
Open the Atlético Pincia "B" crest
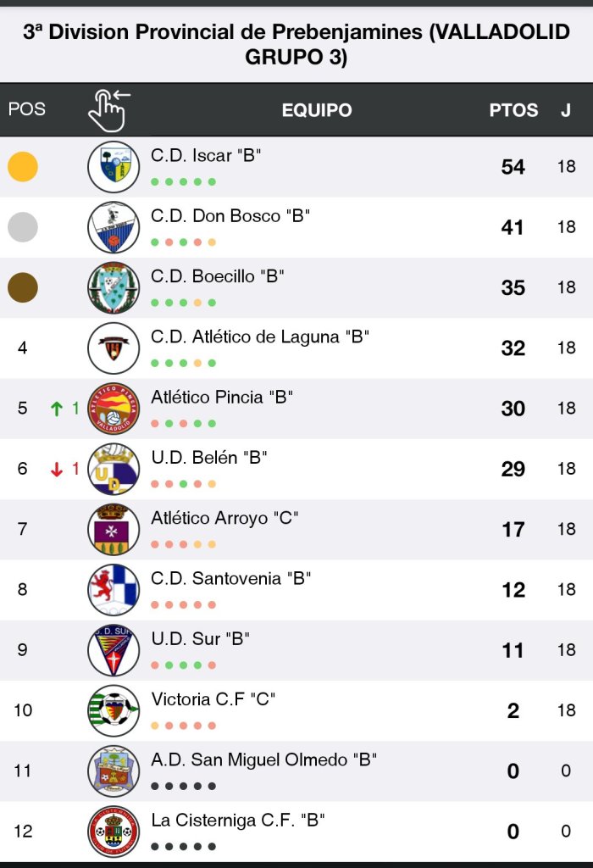pyautogui.click(x=114, y=409)
